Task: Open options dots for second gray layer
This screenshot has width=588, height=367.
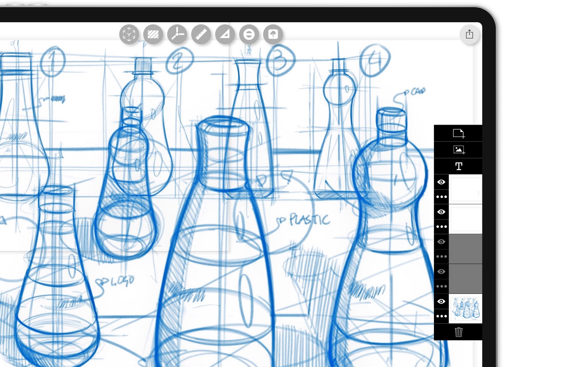Action: coord(442,286)
